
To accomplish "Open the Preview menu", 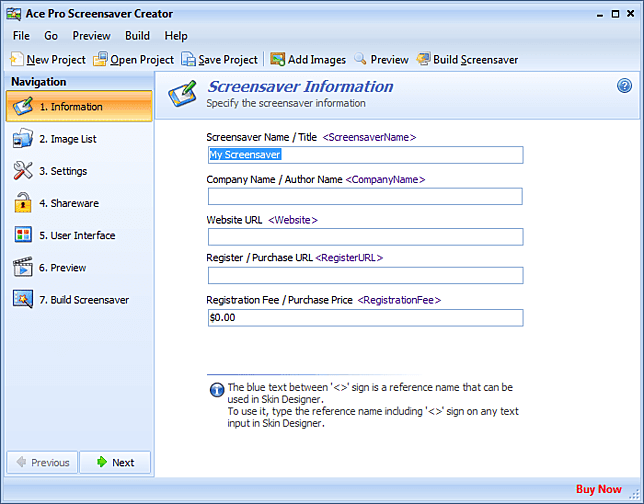I will pos(91,36).
